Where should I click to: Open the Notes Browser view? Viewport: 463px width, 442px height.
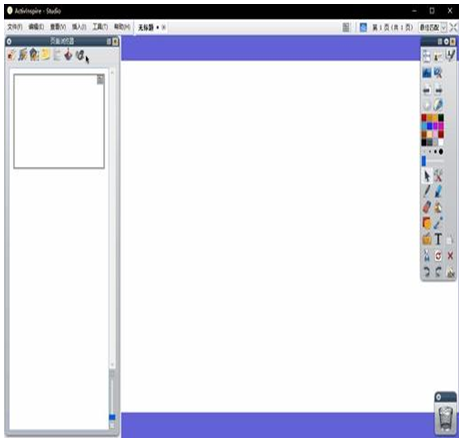46,55
